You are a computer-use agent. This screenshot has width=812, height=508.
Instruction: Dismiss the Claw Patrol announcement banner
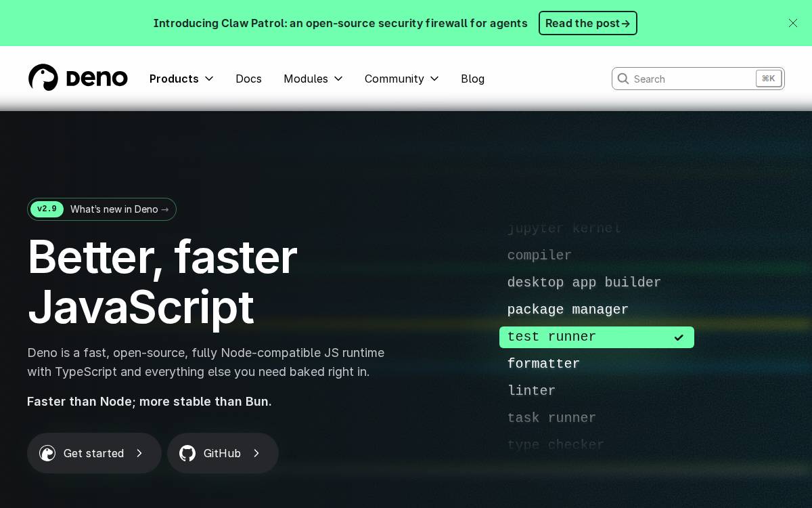click(x=793, y=23)
